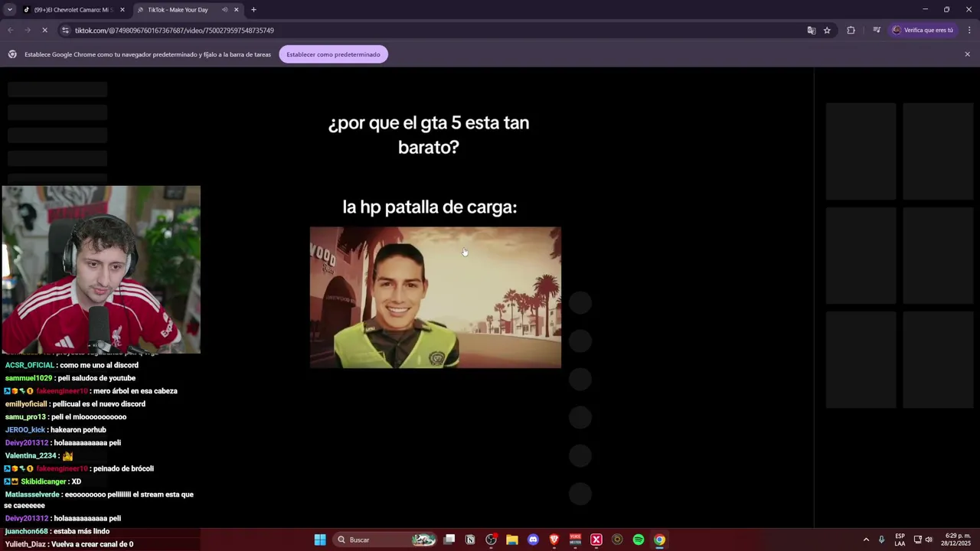Open the tab search dropdown arrow
980x551 pixels.
click(x=9, y=10)
